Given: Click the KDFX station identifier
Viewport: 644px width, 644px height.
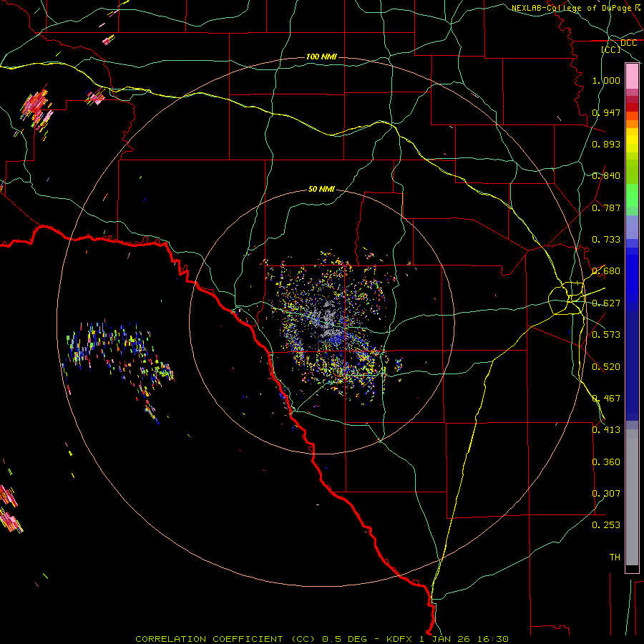Looking at the screenshot, I should (x=399, y=639).
